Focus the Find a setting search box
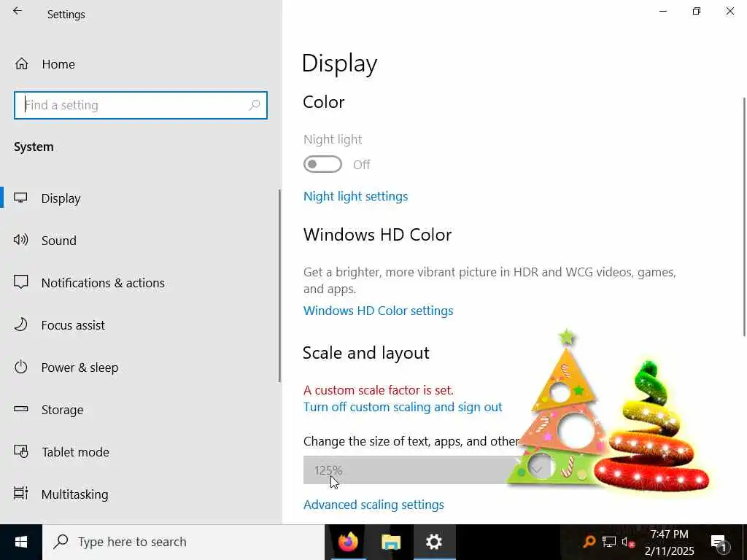This screenshot has height=560, width=747. pyautogui.click(x=141, y=105)
